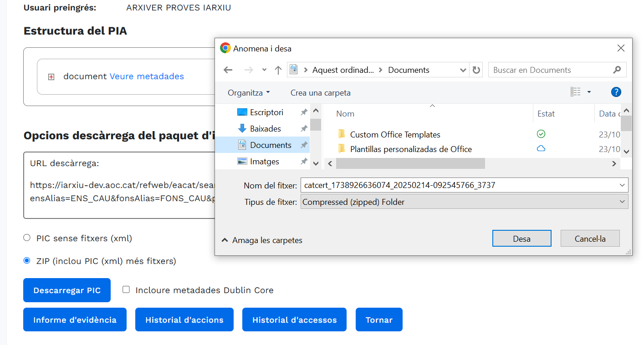The width and height of the screenshot is (644, 345).
Task: Click Informe d'evidència button
Action: (x=75, y=320)
